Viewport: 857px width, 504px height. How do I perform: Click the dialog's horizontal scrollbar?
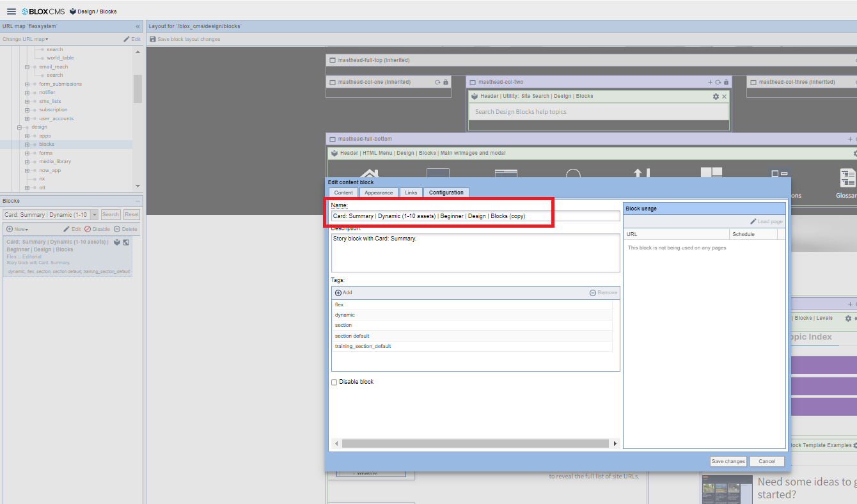pos(475,444)
